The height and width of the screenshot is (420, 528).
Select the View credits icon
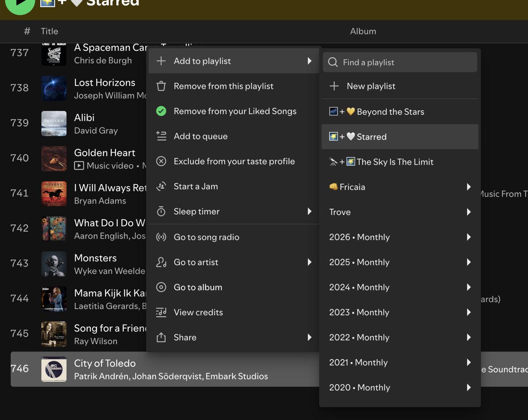[x=161, y=312]
